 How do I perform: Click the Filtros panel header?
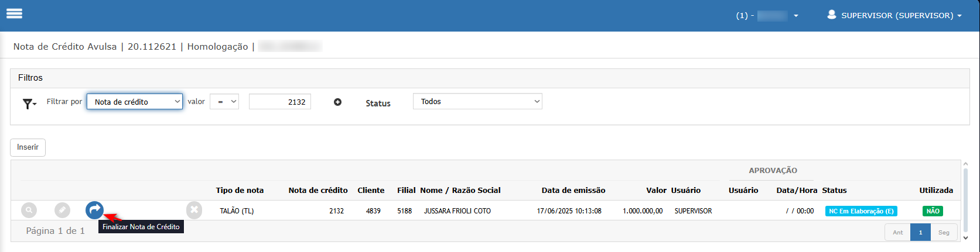[x=490, y=78]
